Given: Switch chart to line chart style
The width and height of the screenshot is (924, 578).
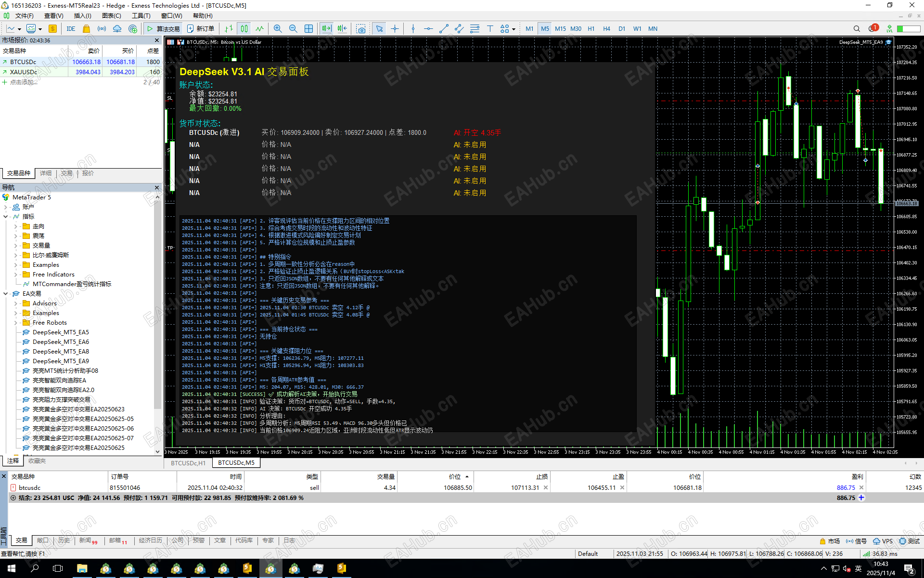Looking at the screenshot, I should click(x=260, y=29).
